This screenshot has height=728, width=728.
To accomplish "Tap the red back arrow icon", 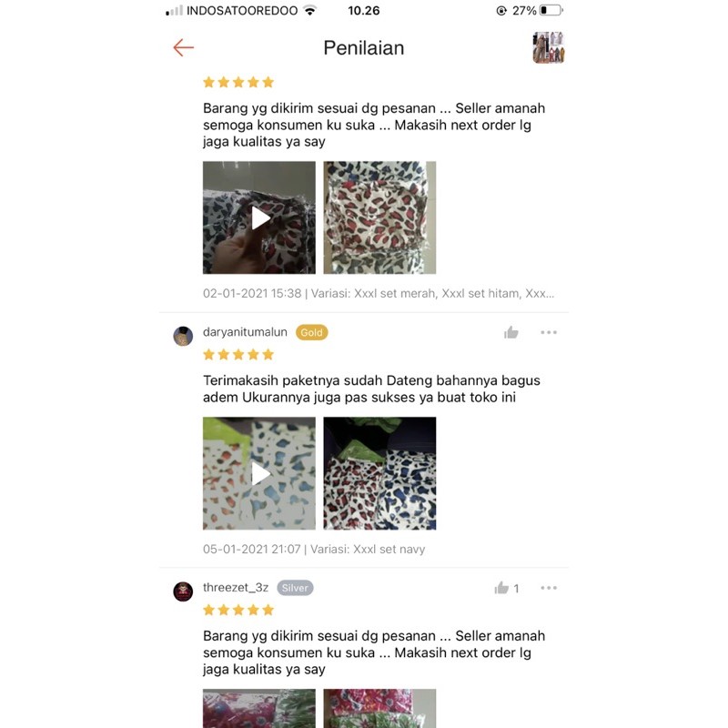I will [184, 47].
